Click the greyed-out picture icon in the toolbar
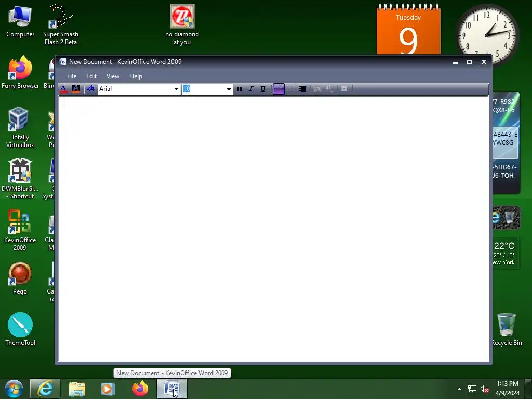This screenshot has height=399, width=532. (344, 89)
